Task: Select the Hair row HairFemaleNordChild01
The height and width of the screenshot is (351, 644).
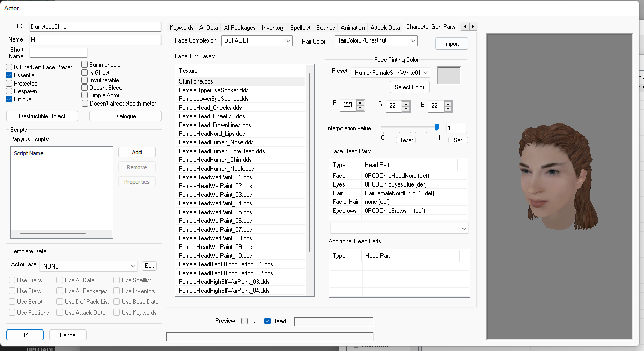Action: coord(398,193)
